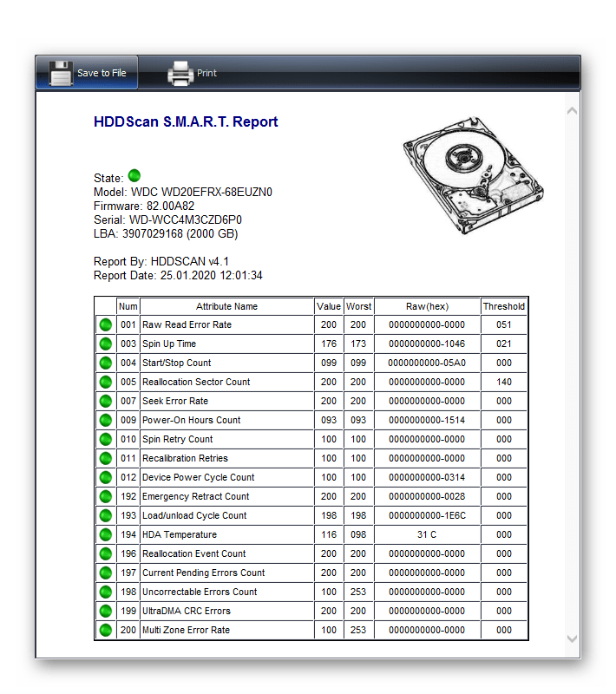The height and width of the screenshot is (694, 616).
Task: Click the number 193 in Load/unload row
Action: click(128, 515)
